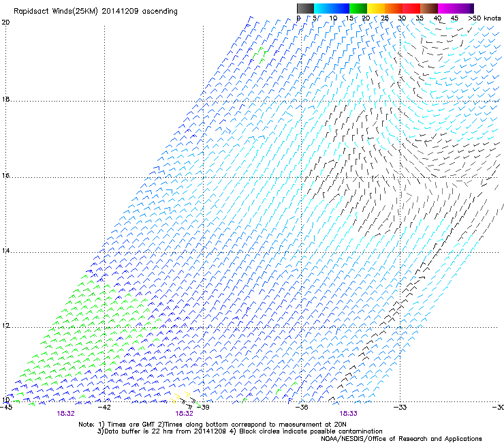The width and height of the screenshot is (504, 443).
Task: Click the longitude axis label '-33'
Action: [400, 408]
